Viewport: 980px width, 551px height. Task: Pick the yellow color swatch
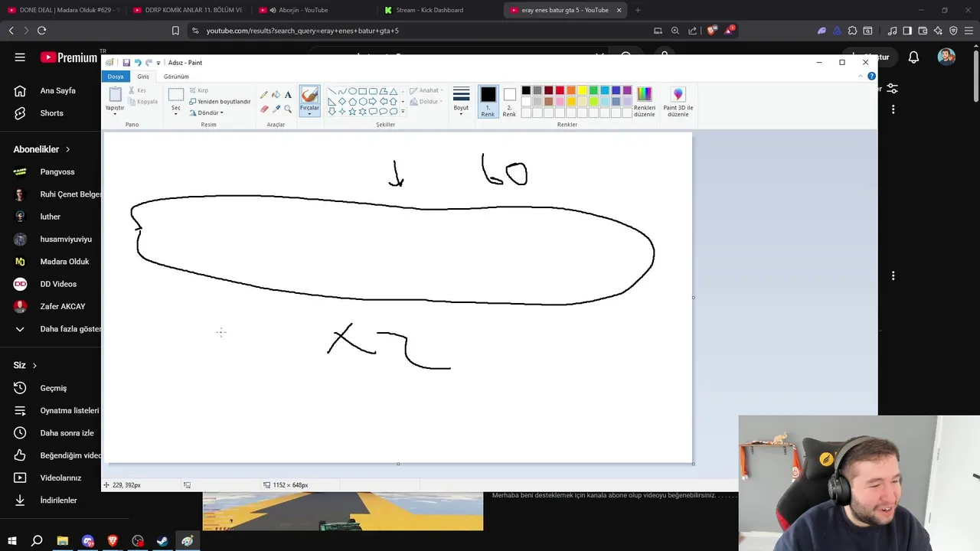(582, 90)
